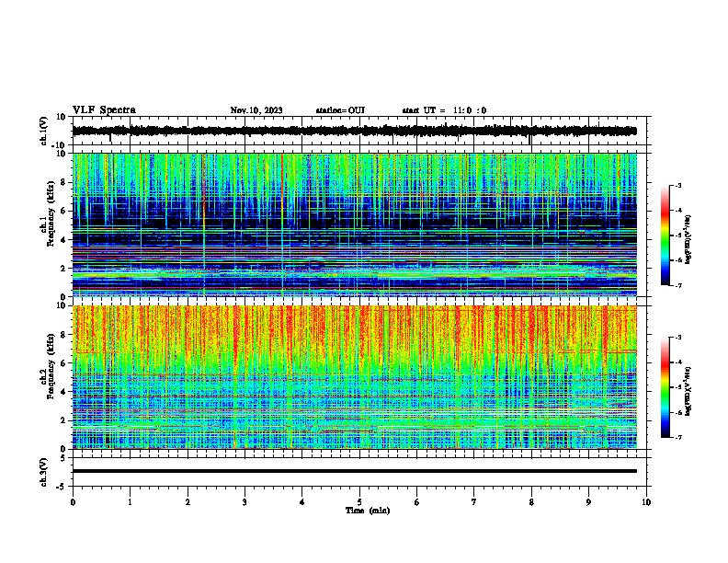The width and height of the screenshot is (728, 563).
Task: Click the "-7" label on ch.2 color bar
Action: [x=677, y=437]
